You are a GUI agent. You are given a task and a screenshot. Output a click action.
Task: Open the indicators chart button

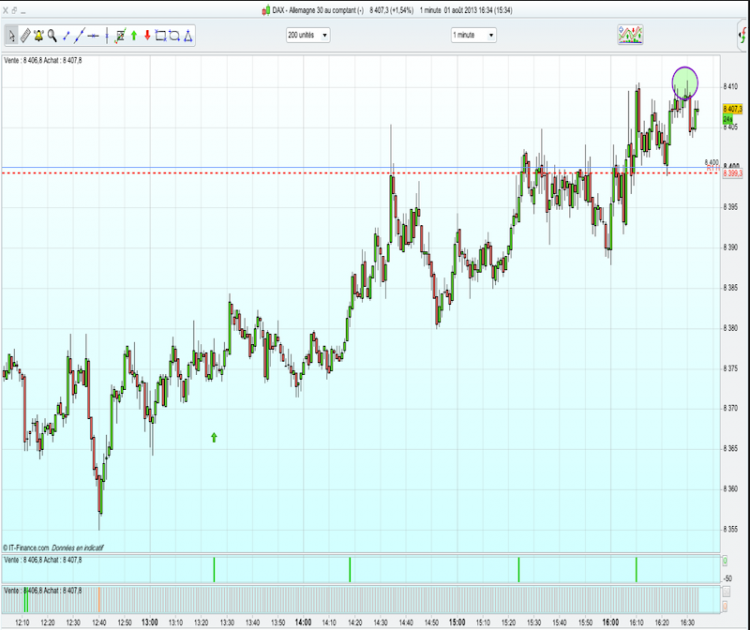(x=630, y=35)
